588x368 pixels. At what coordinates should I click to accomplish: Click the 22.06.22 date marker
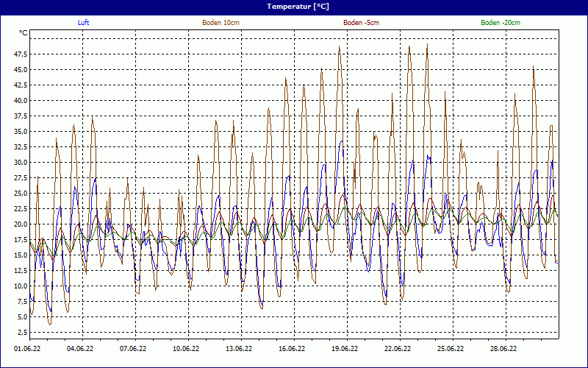tap(398, 349)
